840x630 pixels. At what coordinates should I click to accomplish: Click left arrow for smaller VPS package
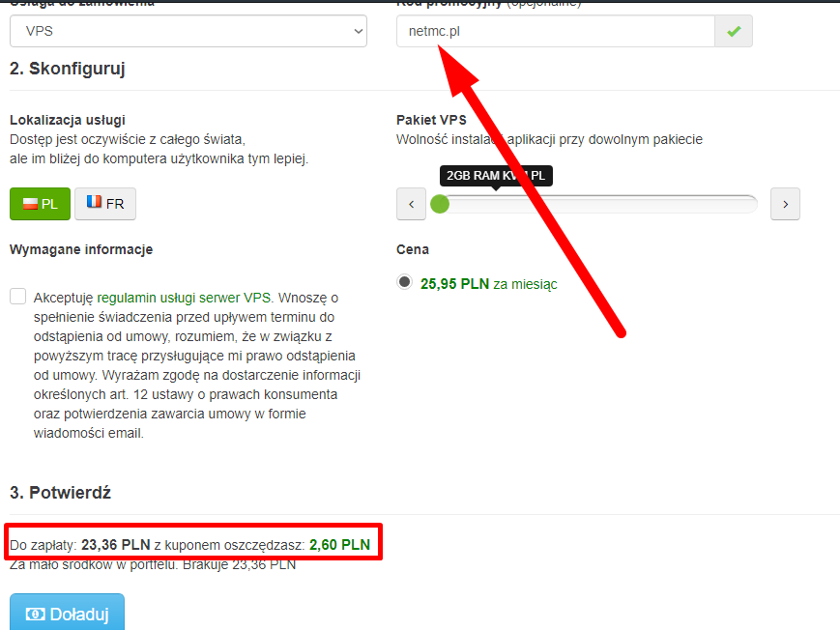tap(411, 204)
